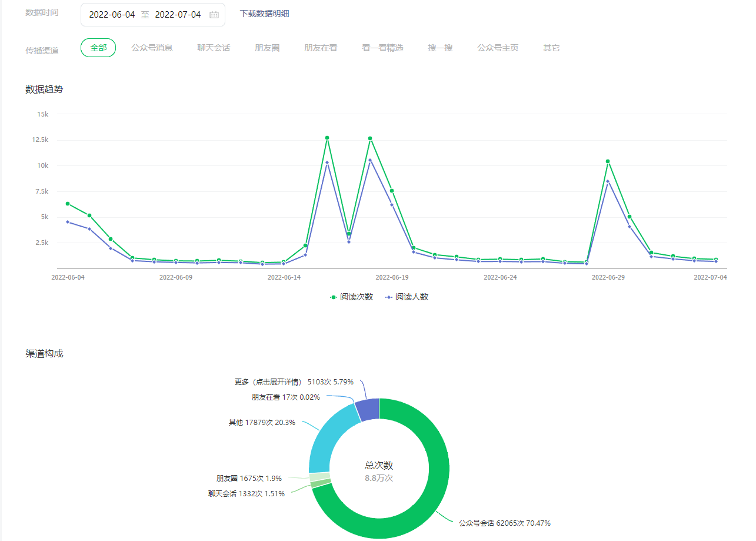Click the start date 2022-06-04 field
This screenshot has height=541, width=756.
[x=112, y=15]
